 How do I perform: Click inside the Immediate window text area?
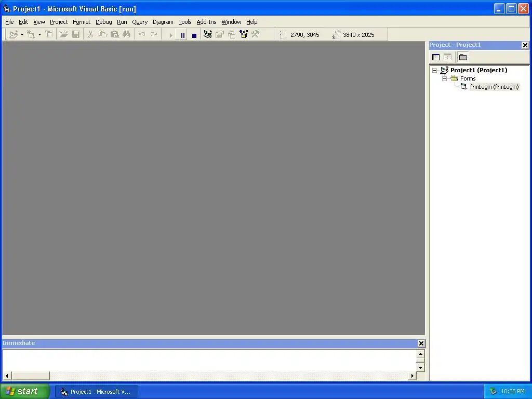[x=209, y=361]
